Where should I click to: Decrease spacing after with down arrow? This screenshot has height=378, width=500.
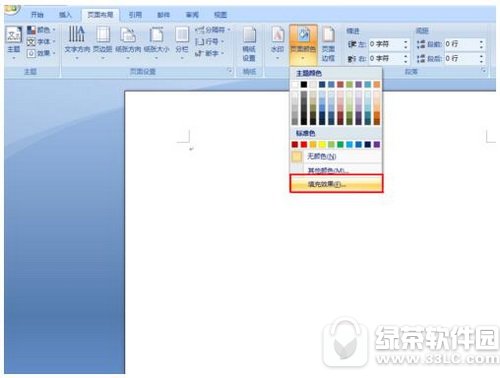[x=481, y=62]
